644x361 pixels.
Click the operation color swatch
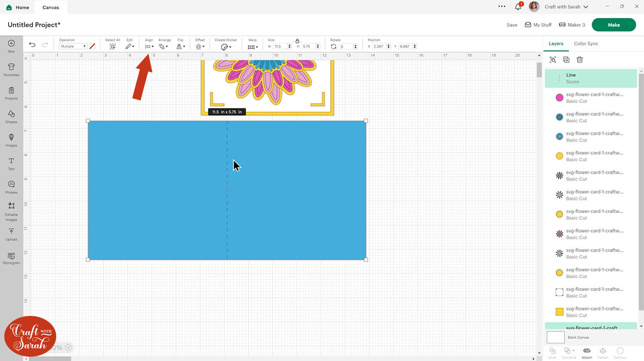[x=92, y=46]
